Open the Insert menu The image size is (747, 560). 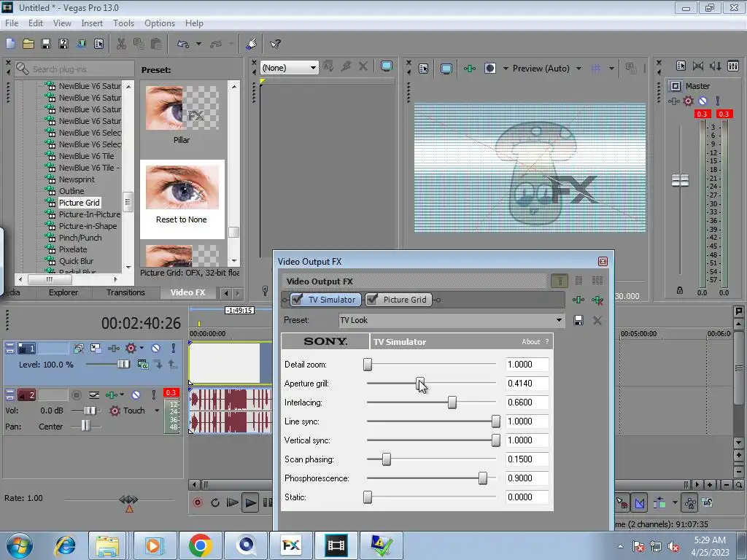pyautogui.click(x=91, y=23)
